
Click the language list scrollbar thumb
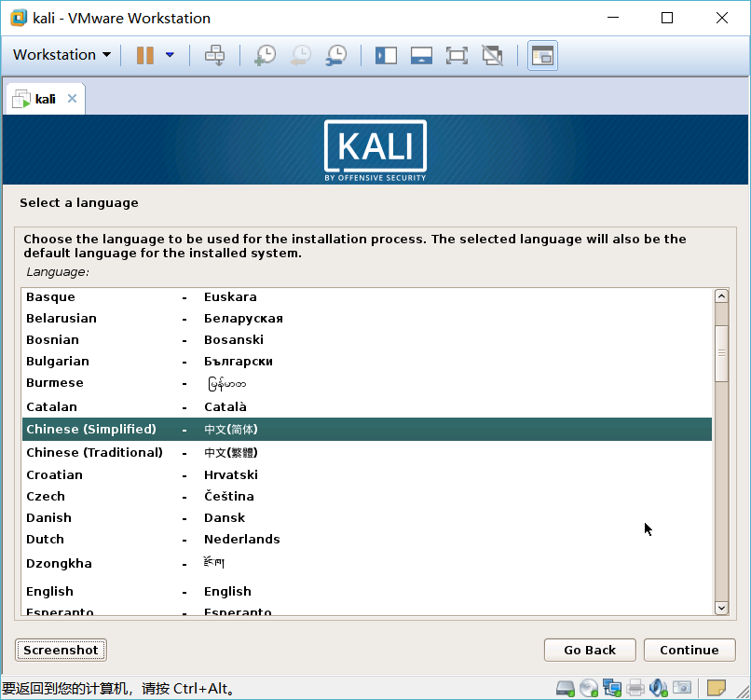pyautogui.click(x=722, y=353)
